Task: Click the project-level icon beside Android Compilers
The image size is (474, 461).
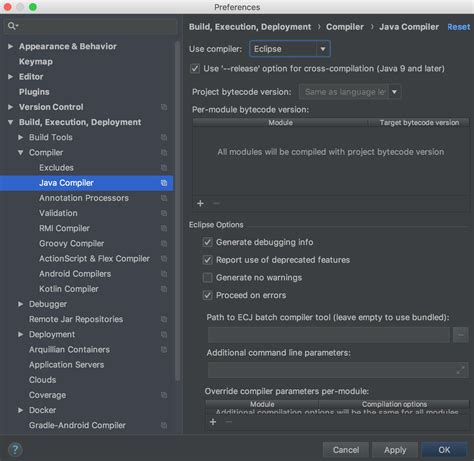Action: (x=164, y=274)
